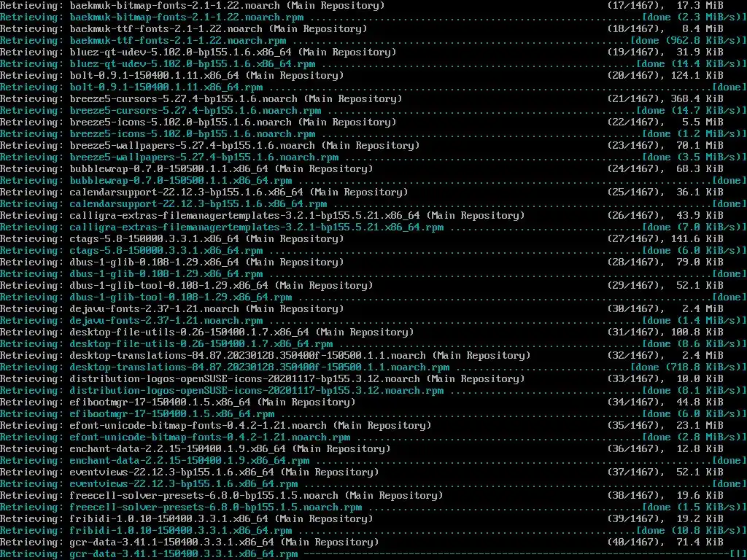This screenshot has width=747, height=560.
Task: Click the [done (14.4 KiB/s)] status
Action: coord(692,64)
